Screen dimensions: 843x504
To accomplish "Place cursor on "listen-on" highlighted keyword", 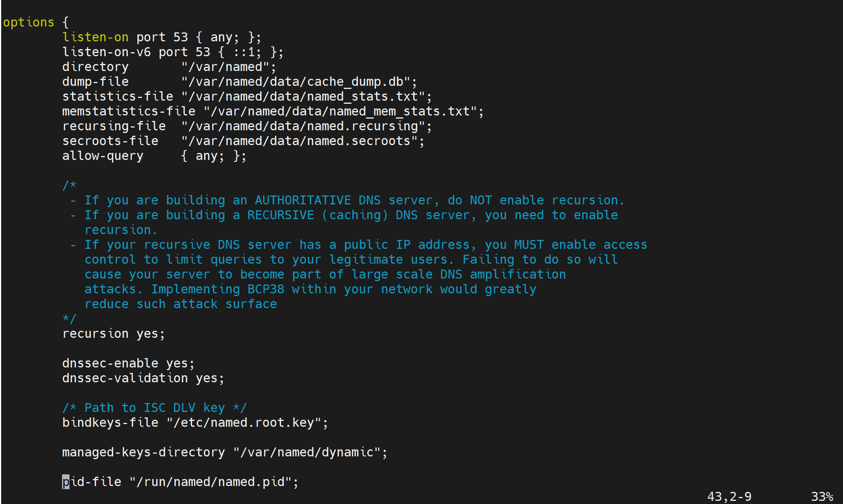I will tap(95, 37).
